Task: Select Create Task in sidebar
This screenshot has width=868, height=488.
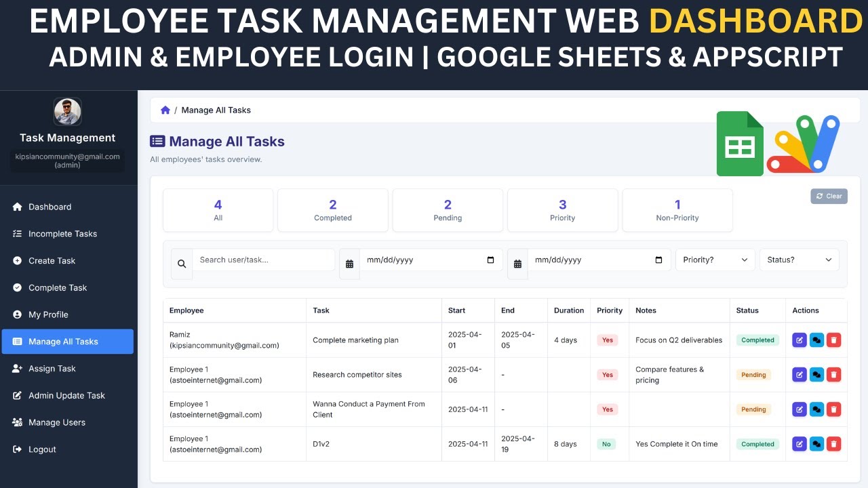Action: pos(68,261)
